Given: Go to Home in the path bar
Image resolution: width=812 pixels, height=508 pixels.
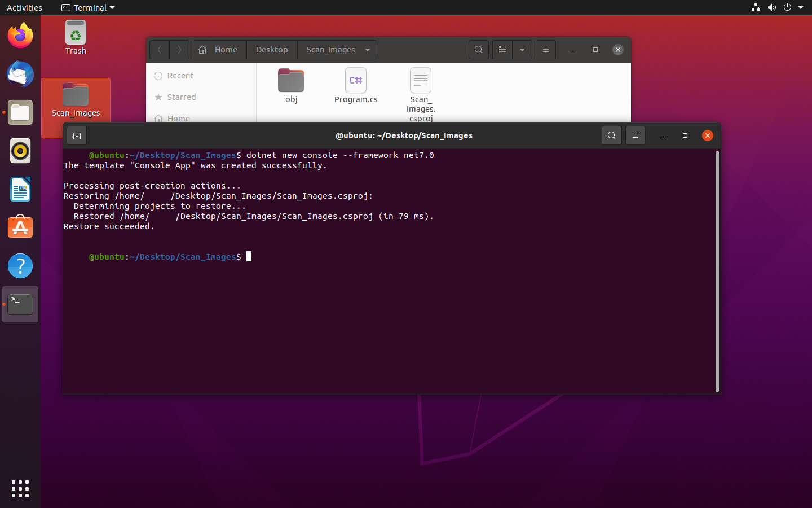Looking at the screenshot, I should 219,50.
